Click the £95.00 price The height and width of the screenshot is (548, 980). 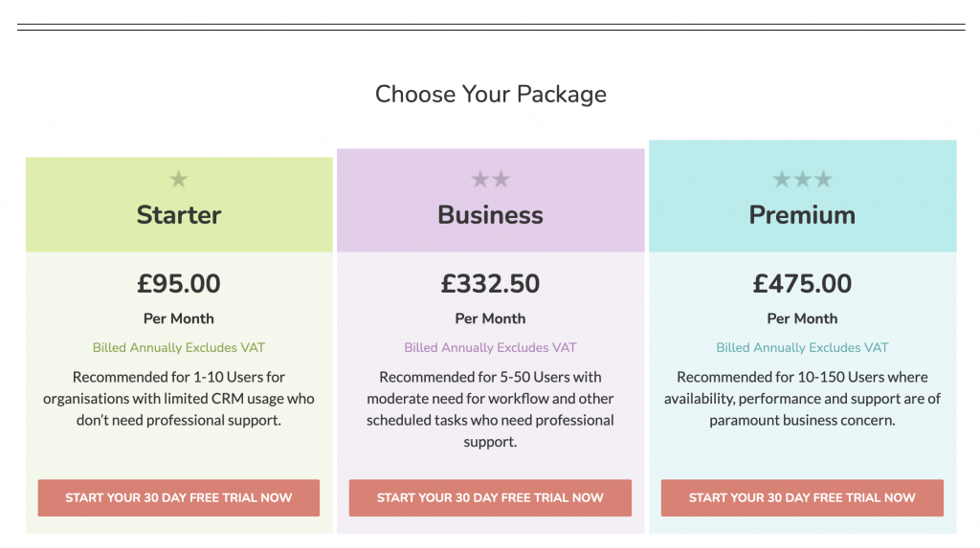[x=179, y=284]
